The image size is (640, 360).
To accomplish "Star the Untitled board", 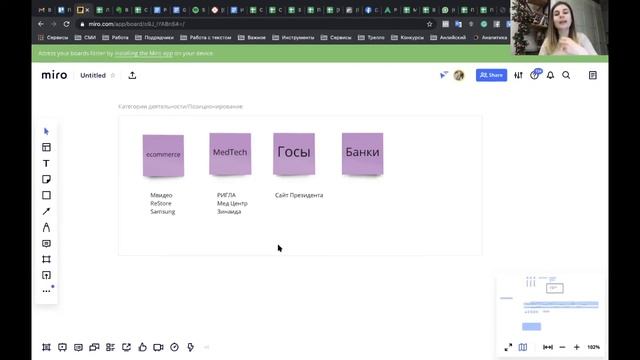I will coord(113,76).
